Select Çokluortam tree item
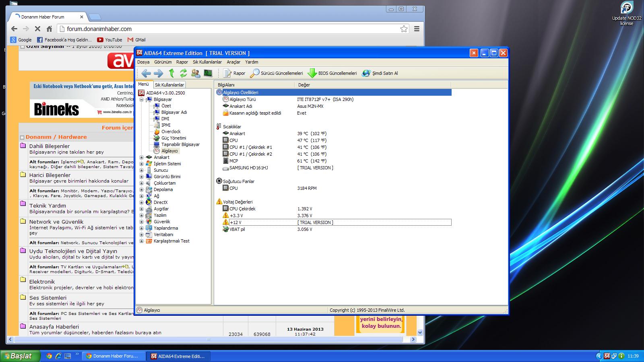 pos(164,183)
